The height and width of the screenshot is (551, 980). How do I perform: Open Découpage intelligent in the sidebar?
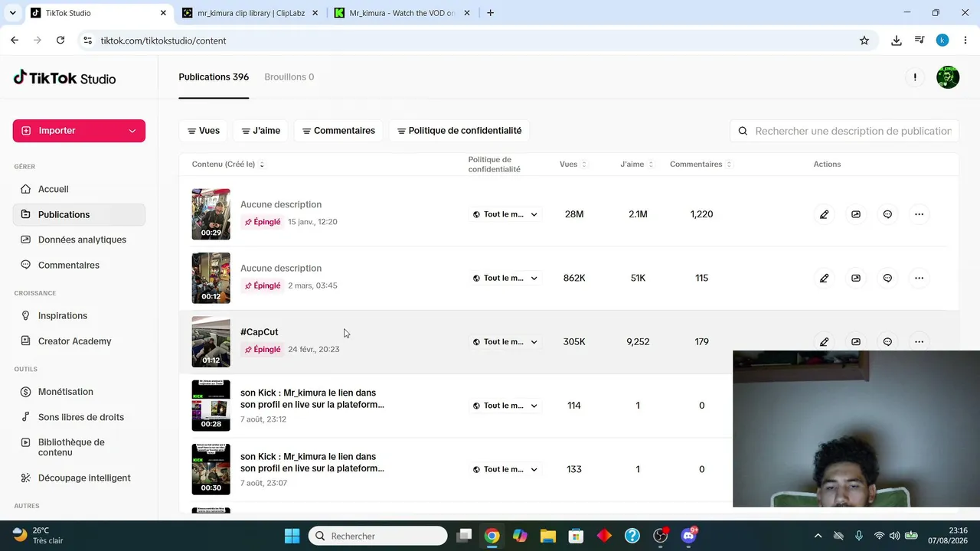click(79, 478)
